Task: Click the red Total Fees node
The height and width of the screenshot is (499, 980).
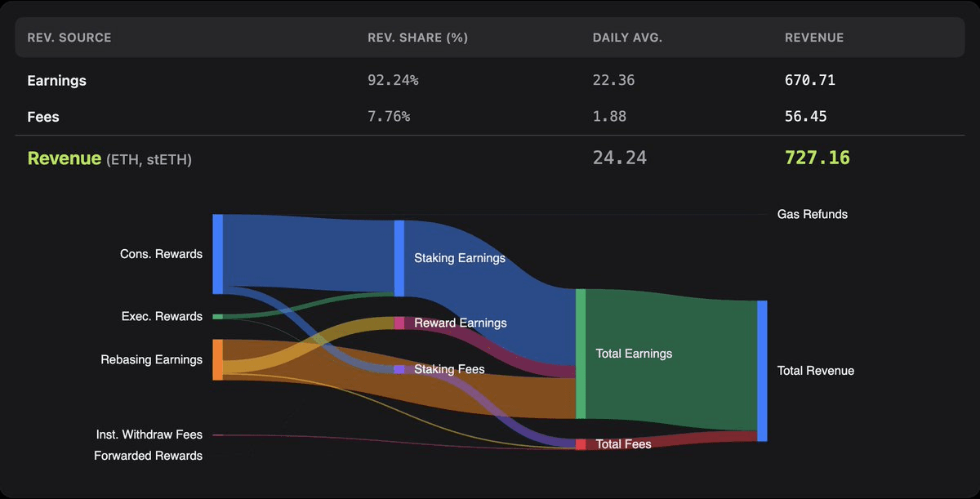Action: pyautogui.click(x=581, y=444)
